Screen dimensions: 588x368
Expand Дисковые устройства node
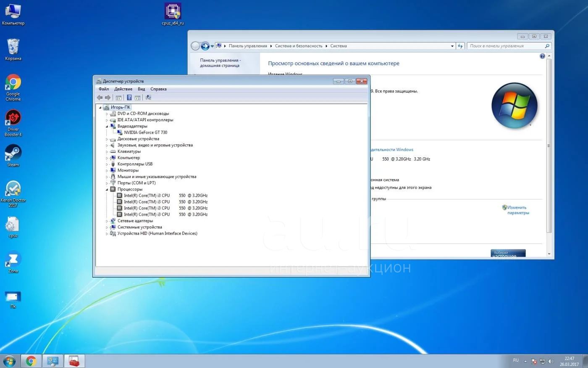[107, 139]
